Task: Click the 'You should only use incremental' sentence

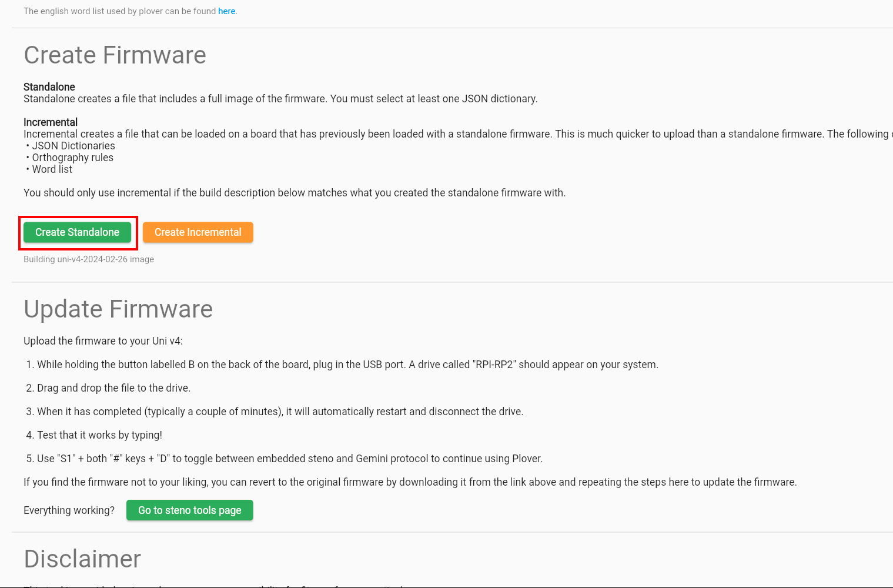Action: tap(295, 193)
